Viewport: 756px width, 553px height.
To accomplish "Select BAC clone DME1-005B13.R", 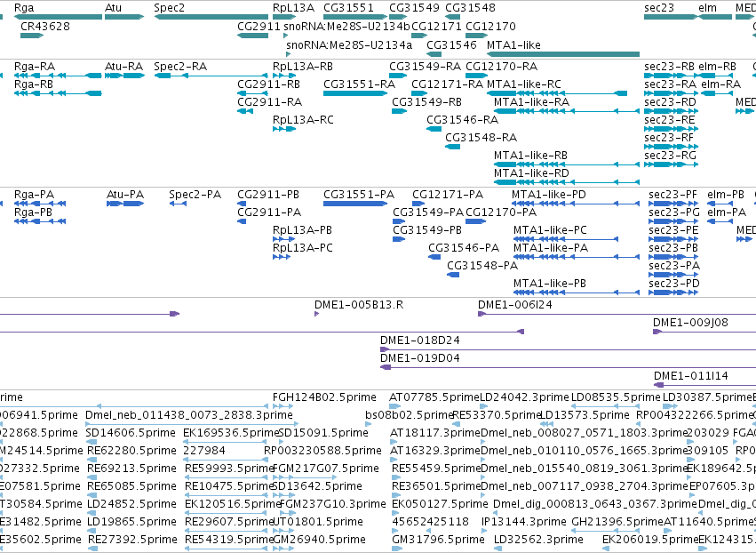I will [x=359, y=304].
